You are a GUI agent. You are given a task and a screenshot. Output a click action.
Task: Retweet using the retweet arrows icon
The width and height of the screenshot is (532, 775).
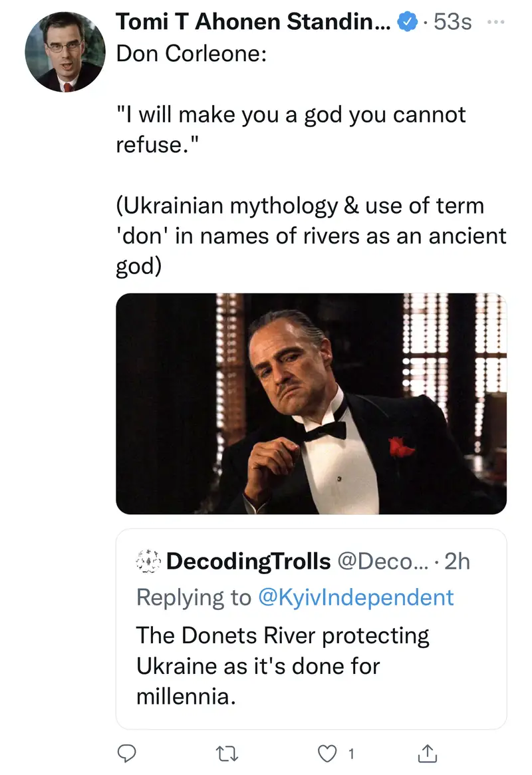point(228,752)
